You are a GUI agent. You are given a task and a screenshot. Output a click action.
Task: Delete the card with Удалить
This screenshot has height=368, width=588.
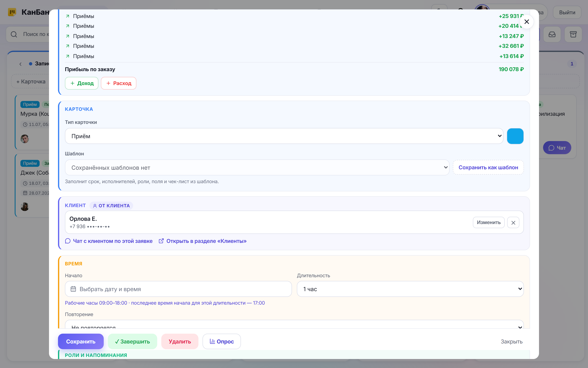[x=180, y=341]
